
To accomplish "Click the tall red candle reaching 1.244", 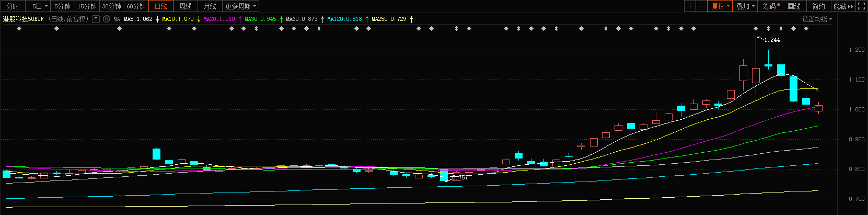I will click(756, 75).
